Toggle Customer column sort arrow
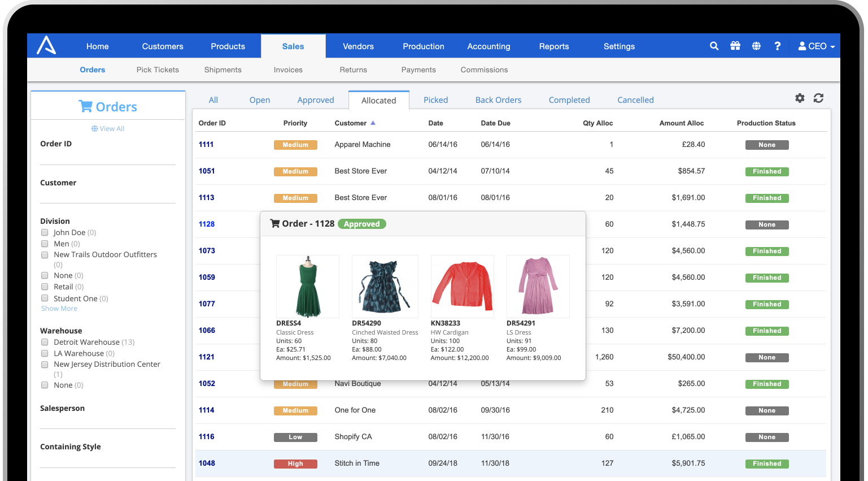This screenshot has width=868, height=481. (x=373, y=123)
